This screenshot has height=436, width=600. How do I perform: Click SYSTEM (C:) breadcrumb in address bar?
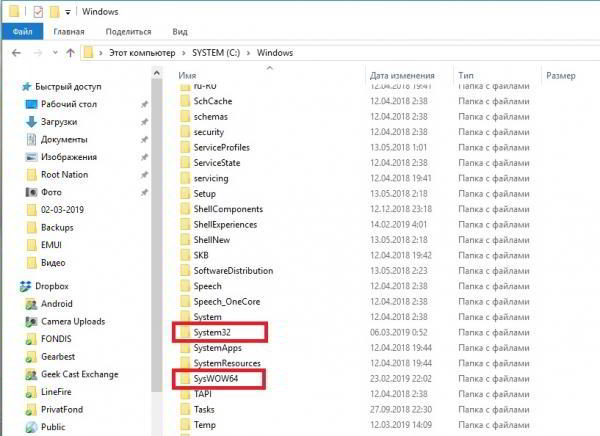[216, 53]
